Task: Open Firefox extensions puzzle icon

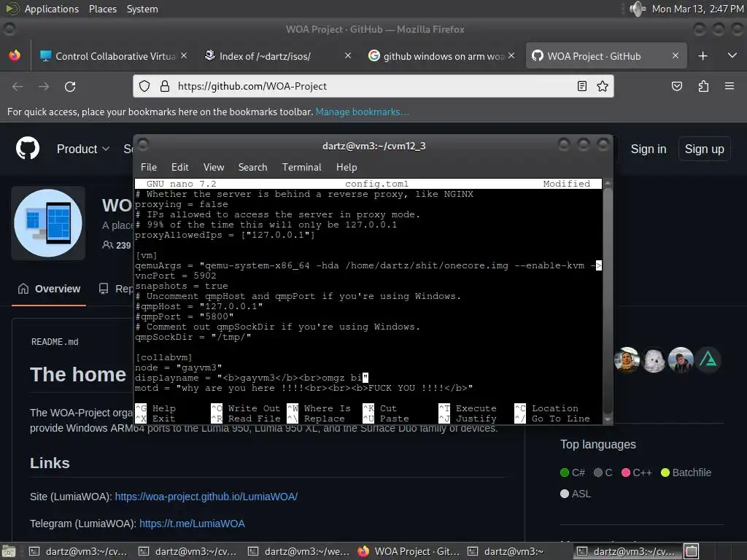Action: [x=703, y=86]
